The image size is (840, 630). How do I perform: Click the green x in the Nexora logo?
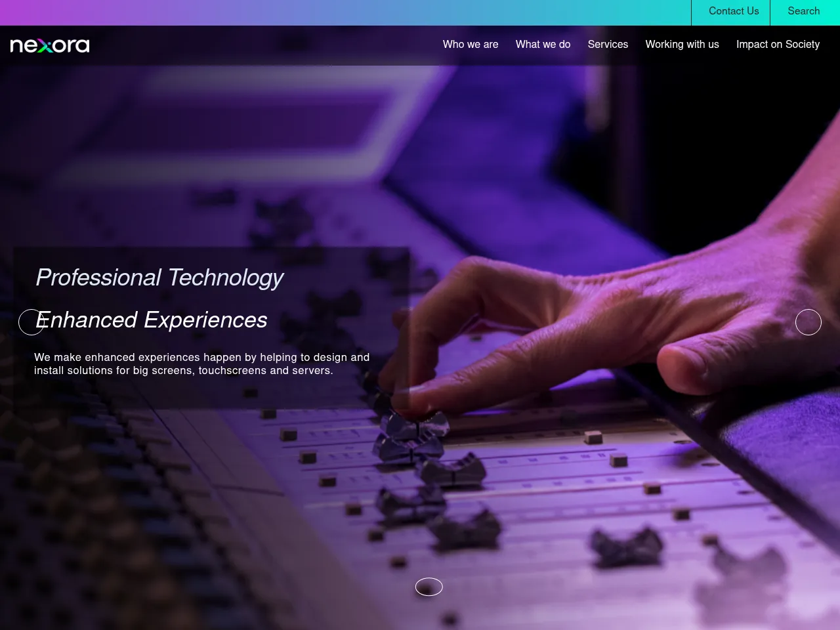45,46
